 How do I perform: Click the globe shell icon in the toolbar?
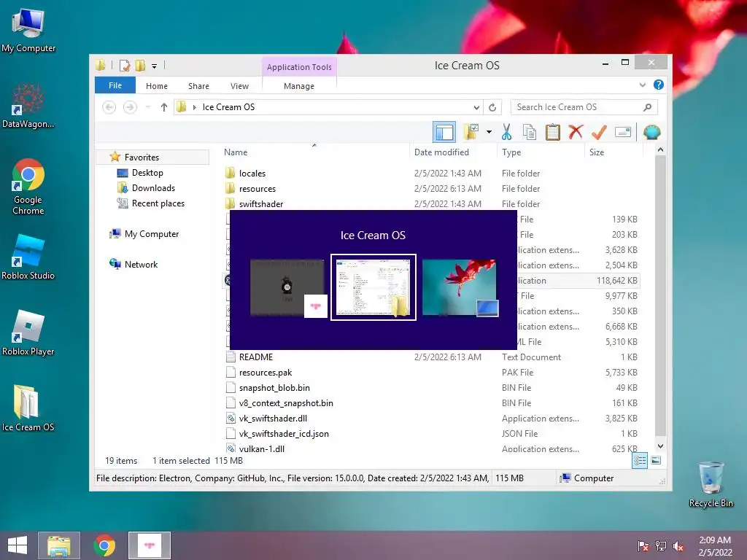(x=651, y=132)
